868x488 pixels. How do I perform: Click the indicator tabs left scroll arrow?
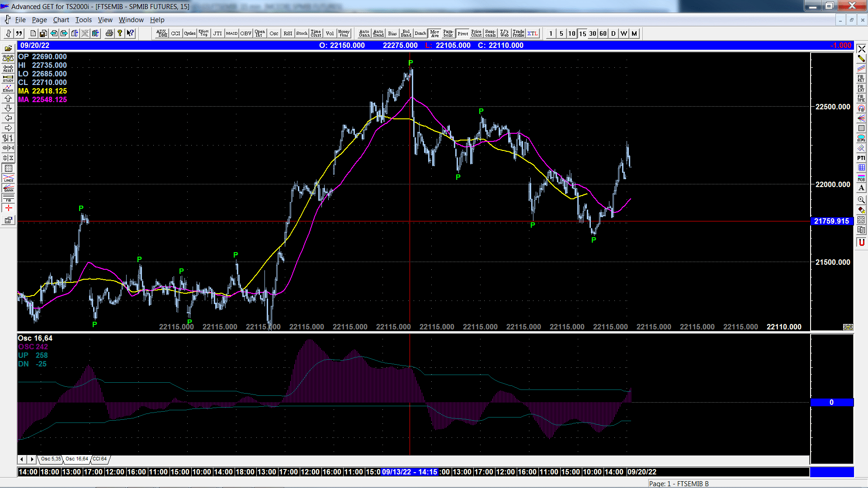pyautogui.click(x=22, y=459)
